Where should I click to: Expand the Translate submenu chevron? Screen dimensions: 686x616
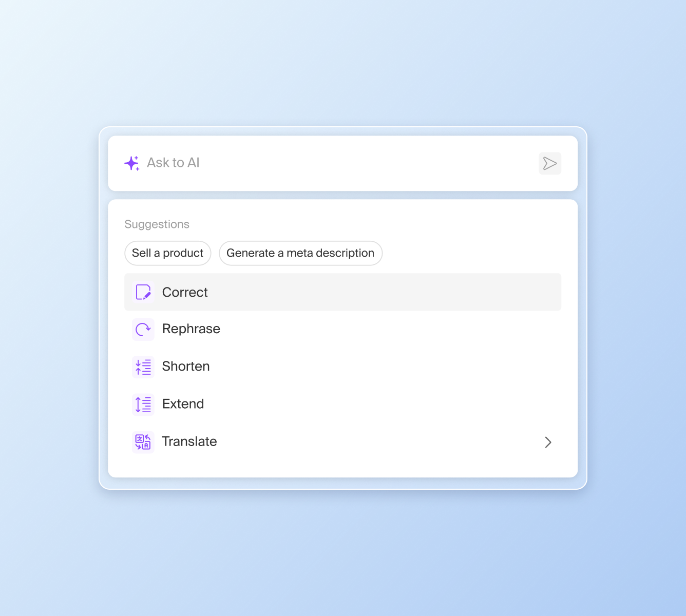pos(548,442)
